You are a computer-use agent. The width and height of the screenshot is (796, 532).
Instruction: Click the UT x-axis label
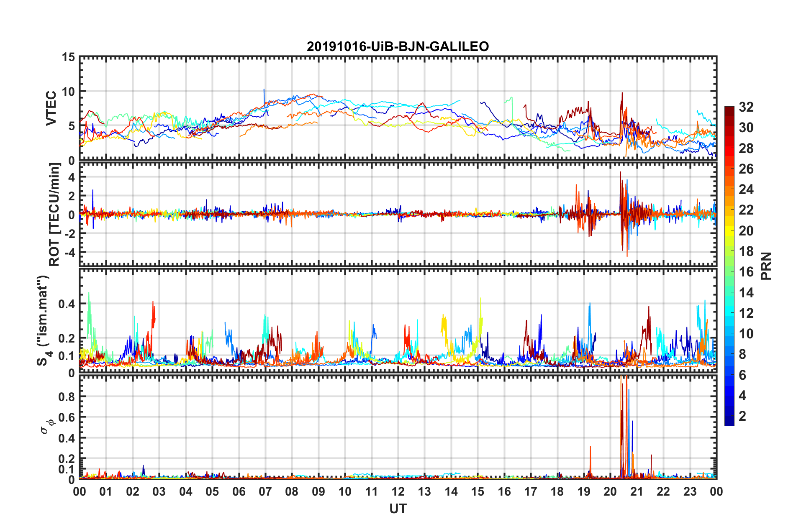[398, 509]
